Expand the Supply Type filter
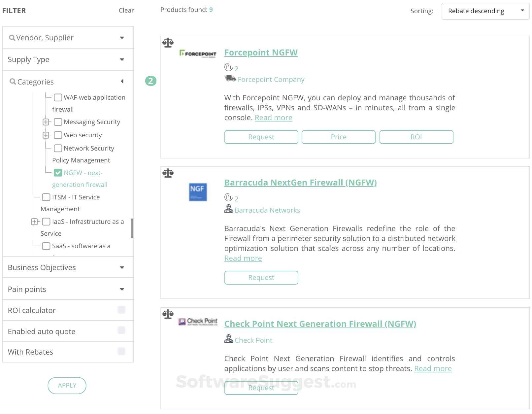 point(122,59)
